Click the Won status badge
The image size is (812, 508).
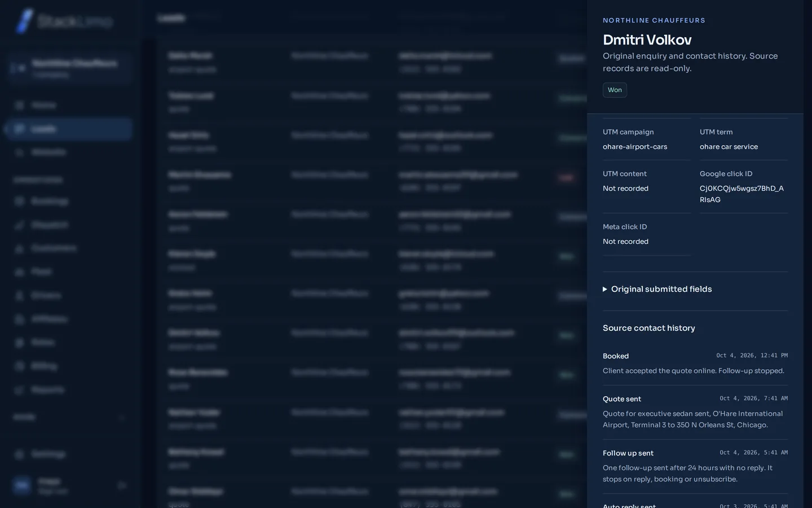tap(615, 90)
